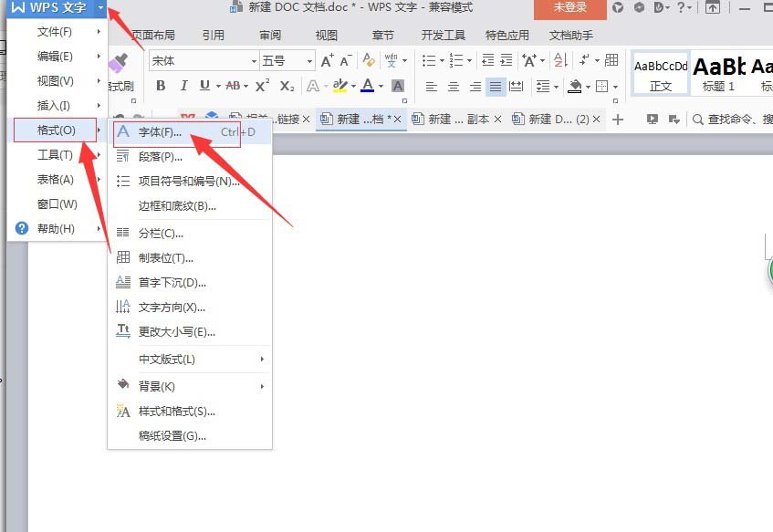Viewport: 773px width, 532px height.
Task: Open 格式(O) menu
Action: coord(55,130)
